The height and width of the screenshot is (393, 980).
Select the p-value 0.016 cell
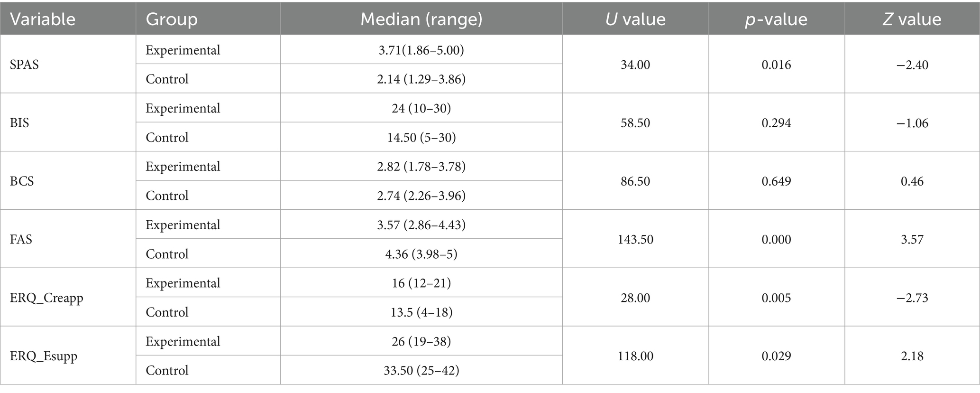[x=776, y=65]
